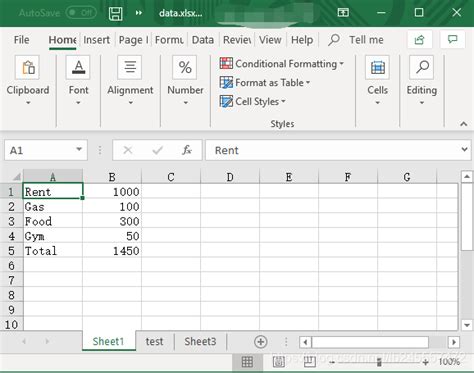Open Cell Styles menu
The width and height of the screenshot is (474, 373).
(x=253, y=101)
